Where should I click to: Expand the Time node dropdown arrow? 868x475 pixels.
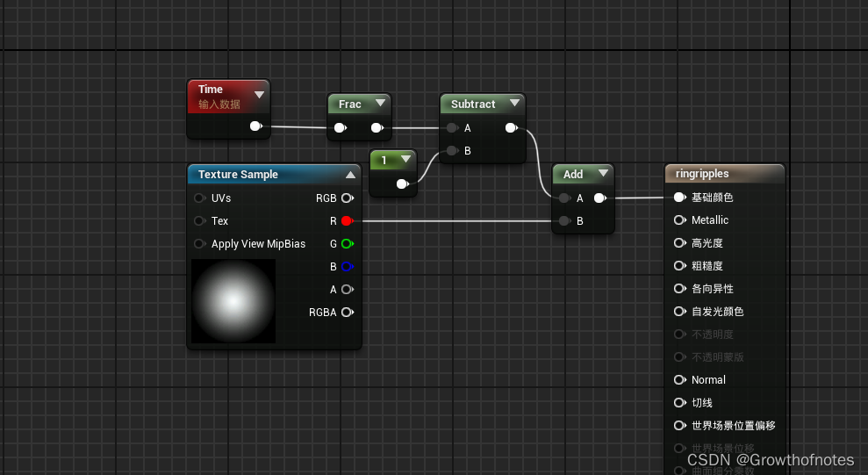point(259,95)
